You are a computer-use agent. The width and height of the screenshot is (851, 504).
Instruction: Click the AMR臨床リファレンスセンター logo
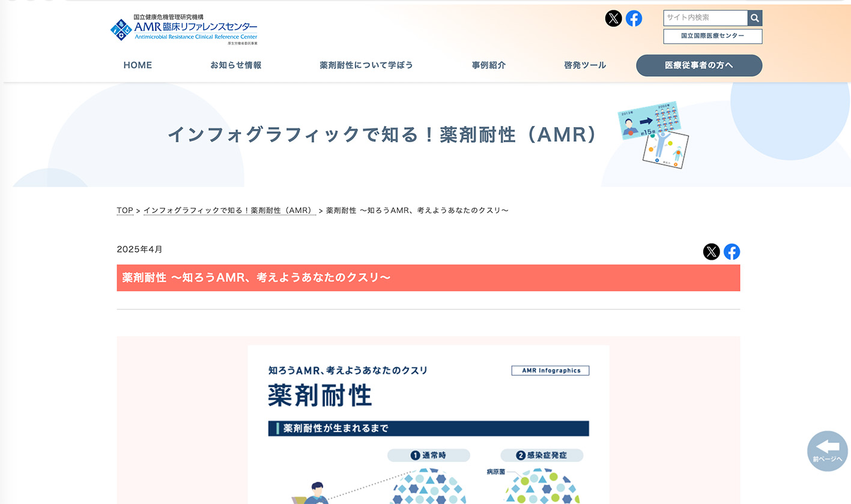pyautogui.click(x=184, y=29)
